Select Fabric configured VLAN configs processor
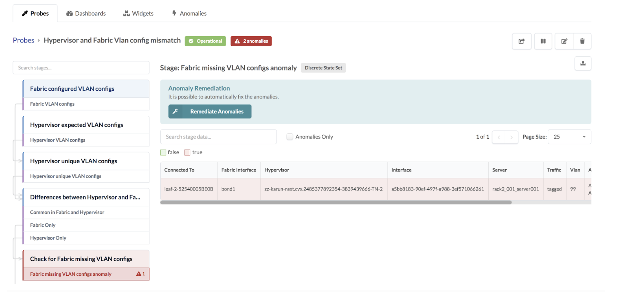644x292 pixels. (x=86, y=89)
